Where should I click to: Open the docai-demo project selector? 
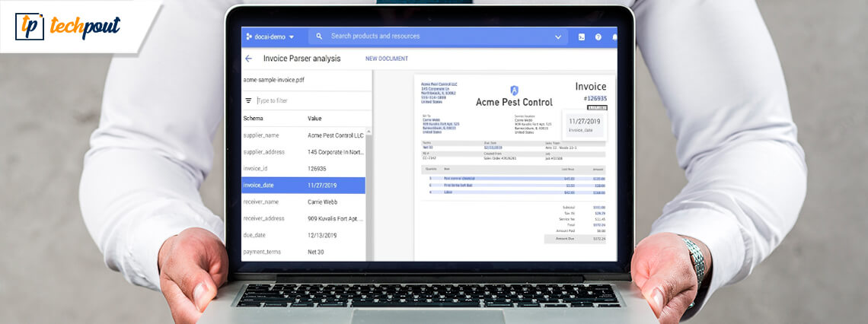pos(270,37)
